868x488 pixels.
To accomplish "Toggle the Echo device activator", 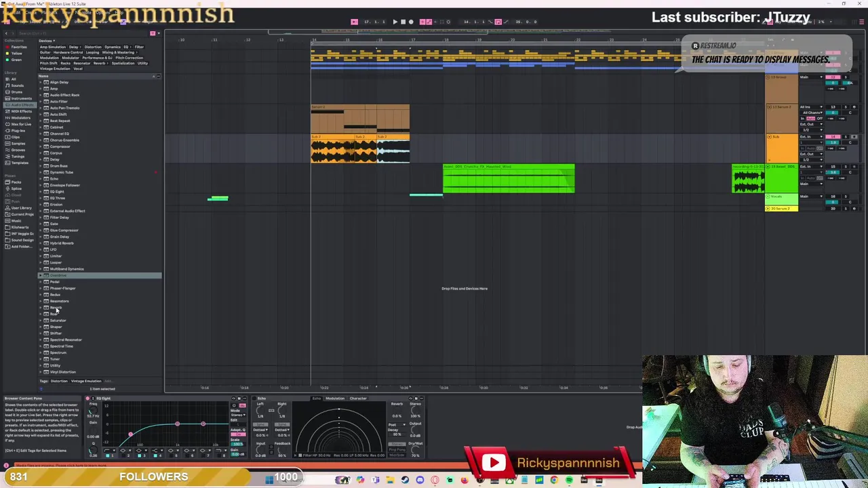I will pos(256,399).
